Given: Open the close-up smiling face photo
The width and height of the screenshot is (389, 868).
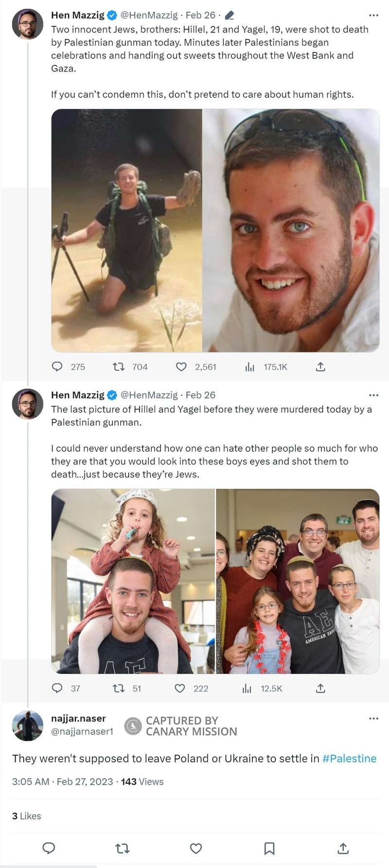Looking at the screenshot, I should click(x=291, y=230).
